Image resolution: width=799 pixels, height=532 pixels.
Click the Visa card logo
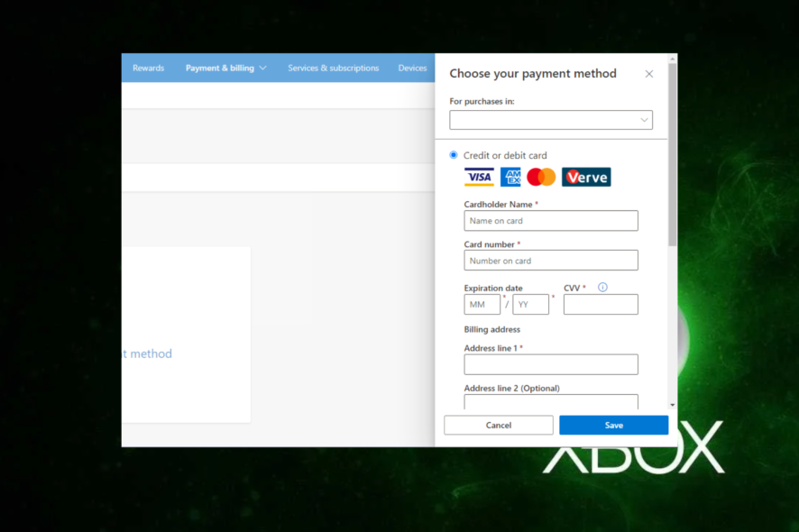pos(479,177)
